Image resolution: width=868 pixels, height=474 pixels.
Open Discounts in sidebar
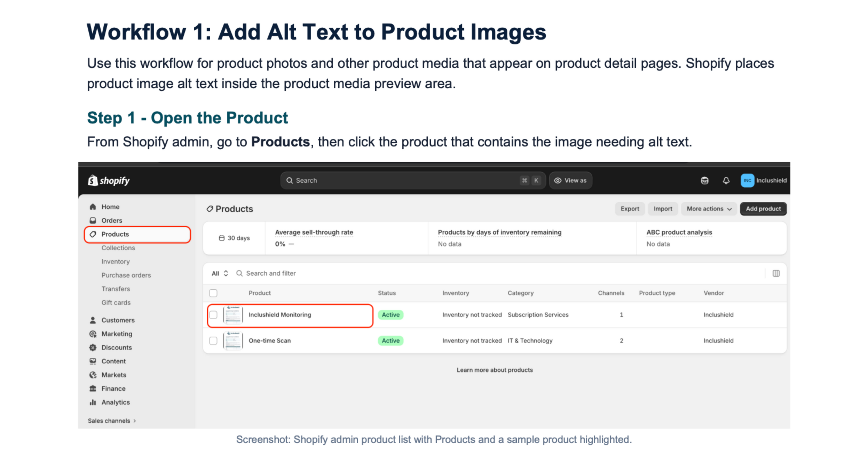pos(117,347)
